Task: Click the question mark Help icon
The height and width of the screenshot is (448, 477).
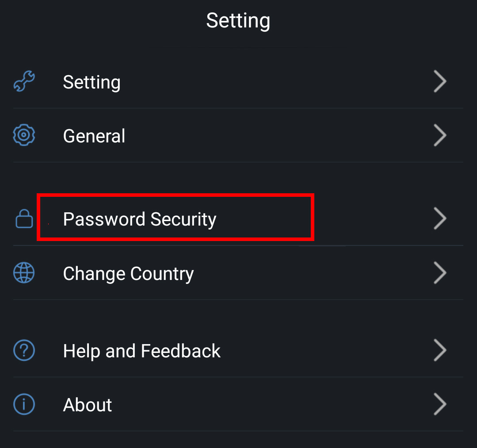Action: (24, 351)
